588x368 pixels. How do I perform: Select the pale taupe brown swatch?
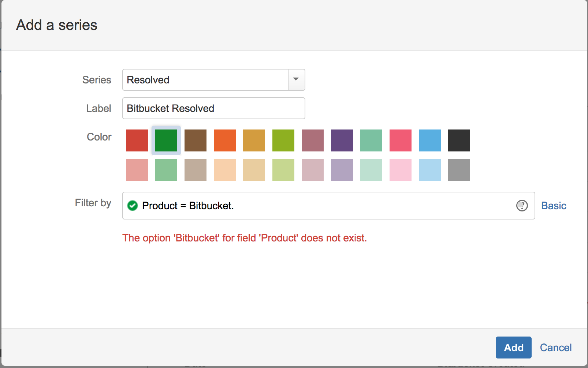pyautogui.click(x=196, y=170)
